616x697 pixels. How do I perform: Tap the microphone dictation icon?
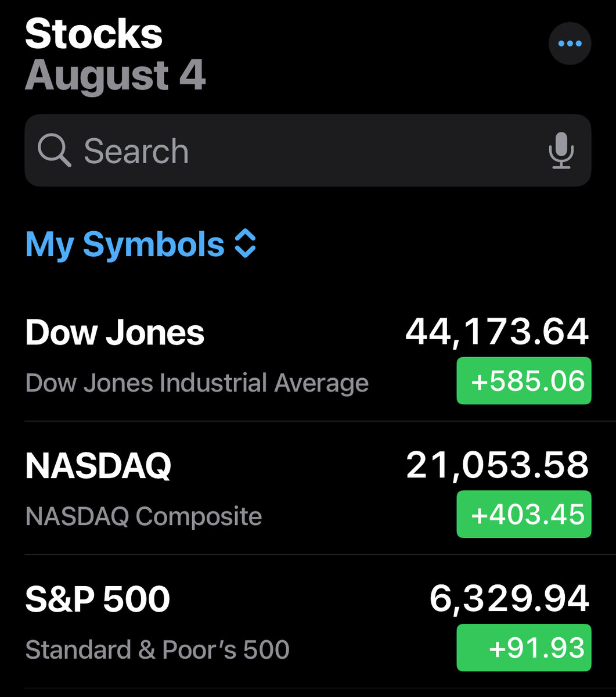(561, 150)
